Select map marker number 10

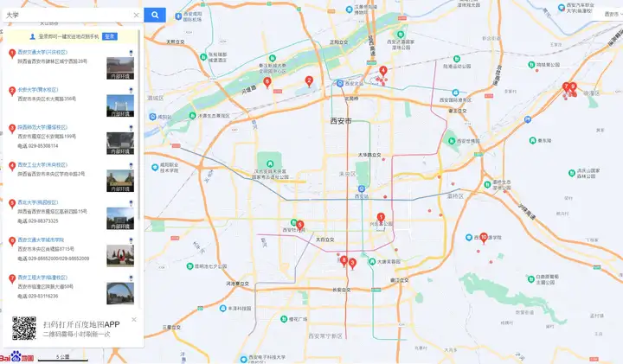(484, 236)
